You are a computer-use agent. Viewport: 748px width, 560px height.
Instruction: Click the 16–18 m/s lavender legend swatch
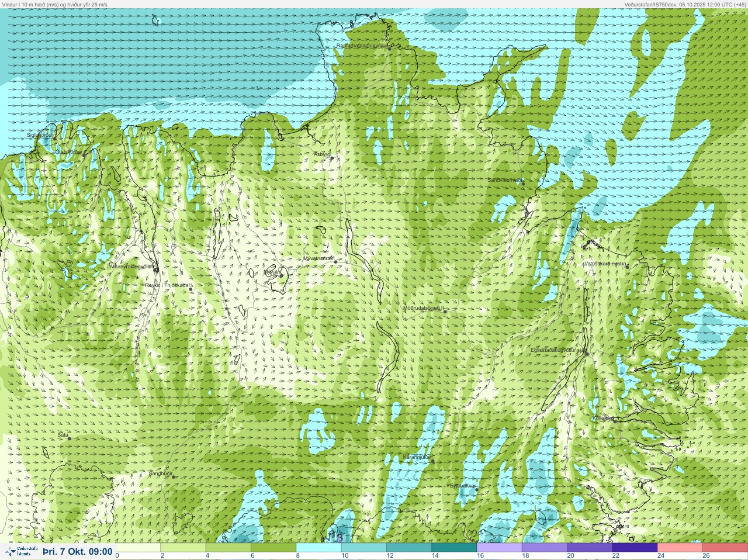pos(500,548)
